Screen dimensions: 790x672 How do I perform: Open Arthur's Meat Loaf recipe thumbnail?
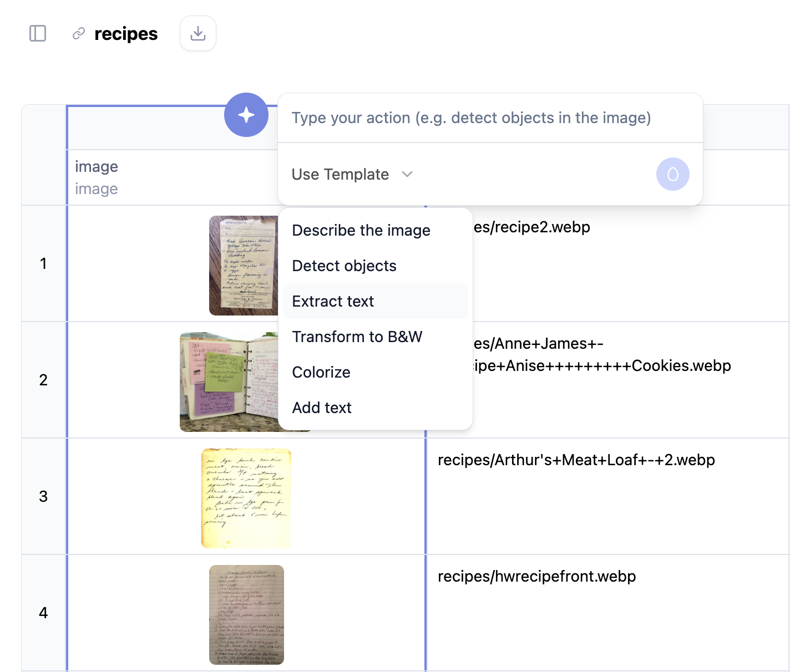coord(246,497)
